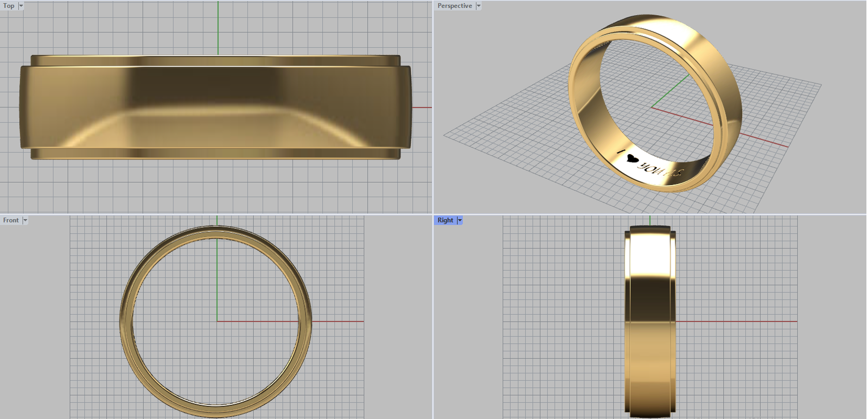Activate the Top viewport title label

pos(9,6)
